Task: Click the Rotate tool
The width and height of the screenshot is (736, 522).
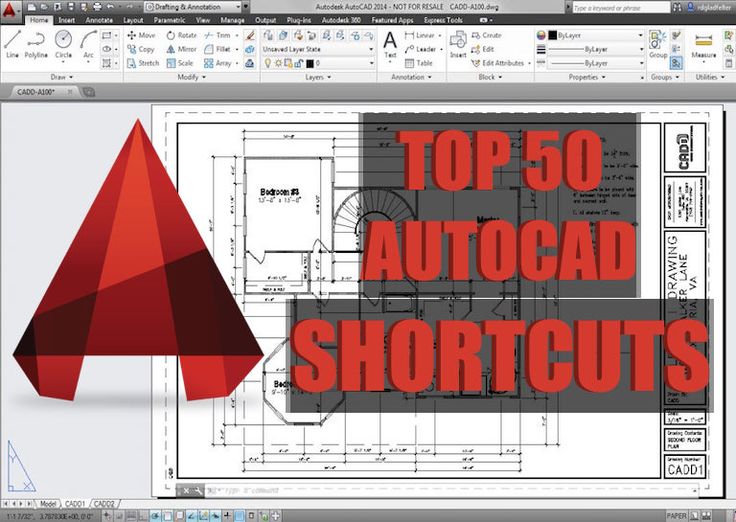Action: [182, 35]
